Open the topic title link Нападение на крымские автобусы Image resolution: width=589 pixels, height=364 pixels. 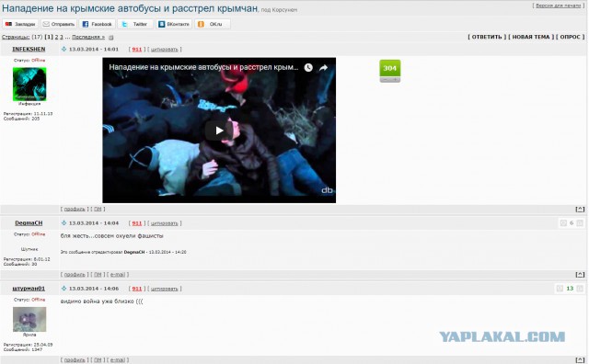[130, 8]
